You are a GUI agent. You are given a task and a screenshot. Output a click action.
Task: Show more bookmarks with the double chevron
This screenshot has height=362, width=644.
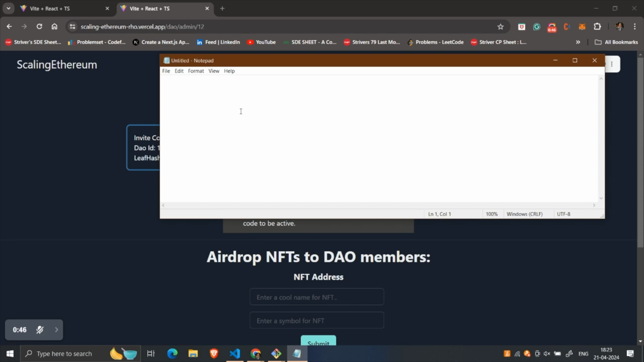(x=578, y=42)
